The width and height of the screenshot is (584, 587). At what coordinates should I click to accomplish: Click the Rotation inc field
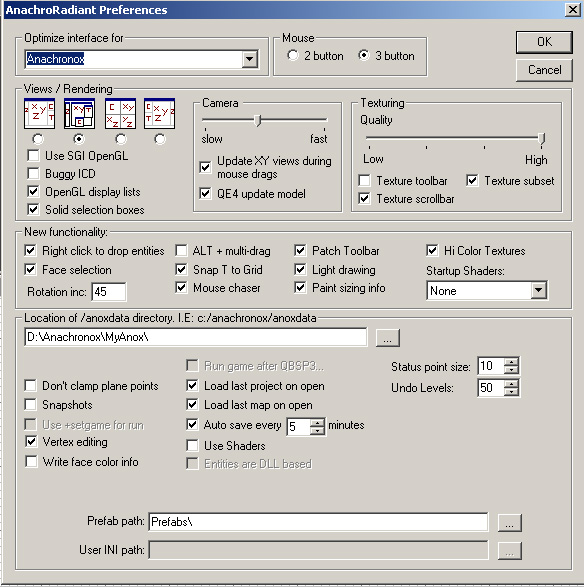tap(109, 292)
